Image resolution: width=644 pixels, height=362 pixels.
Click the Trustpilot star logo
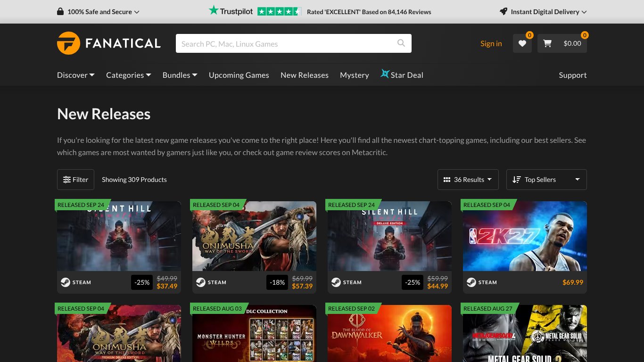click(x=214, y=10)
